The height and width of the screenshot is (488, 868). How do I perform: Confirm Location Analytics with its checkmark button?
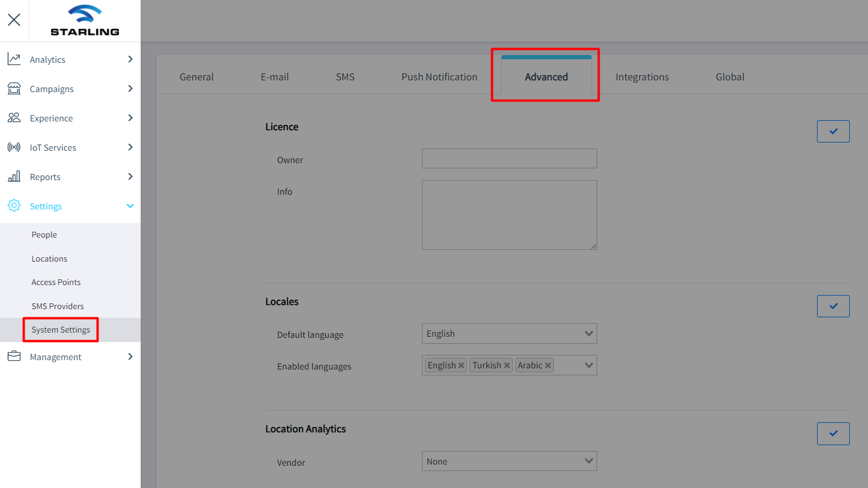click(x=833, y=433)
